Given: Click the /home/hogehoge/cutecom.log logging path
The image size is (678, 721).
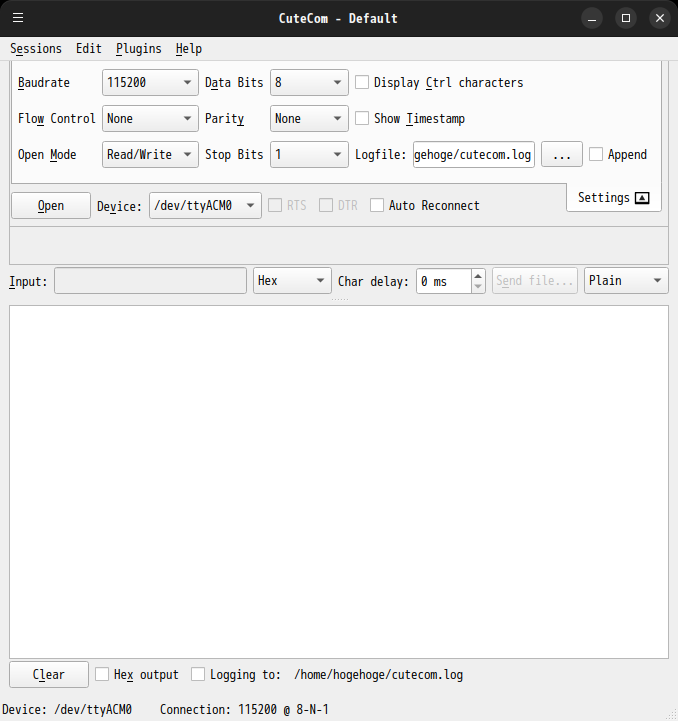Looking at the screenshot, I should tap(379, 675).
